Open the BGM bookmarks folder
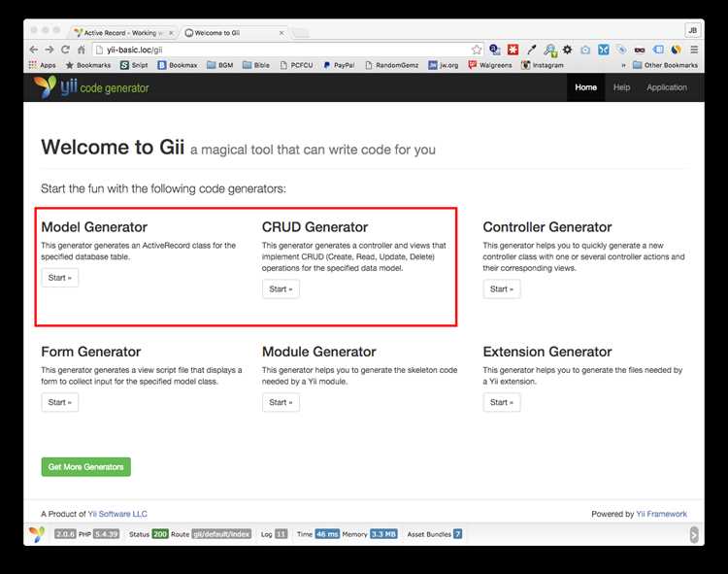728x574 pixels. [220, 65]
